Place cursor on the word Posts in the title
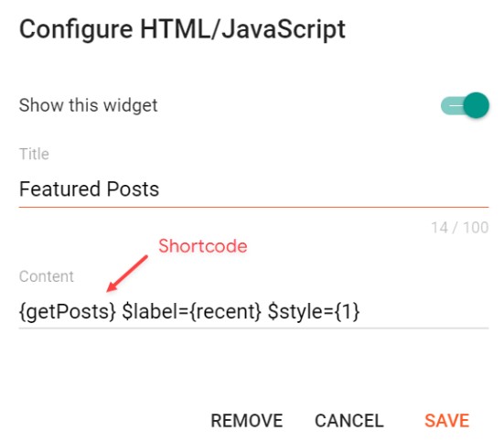This screenshot has height=442, width=504. click(133, 189)
